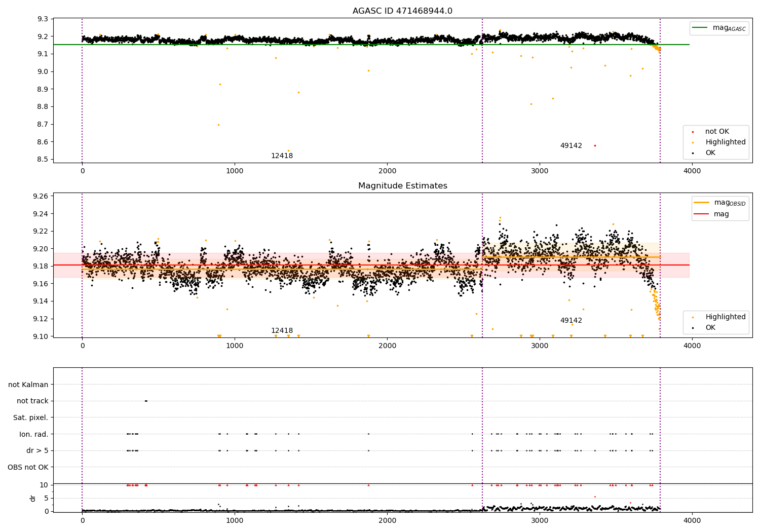Click 'Highlighted' legend entry in top plot
This screenshot has height=532, width=760.
726,142
